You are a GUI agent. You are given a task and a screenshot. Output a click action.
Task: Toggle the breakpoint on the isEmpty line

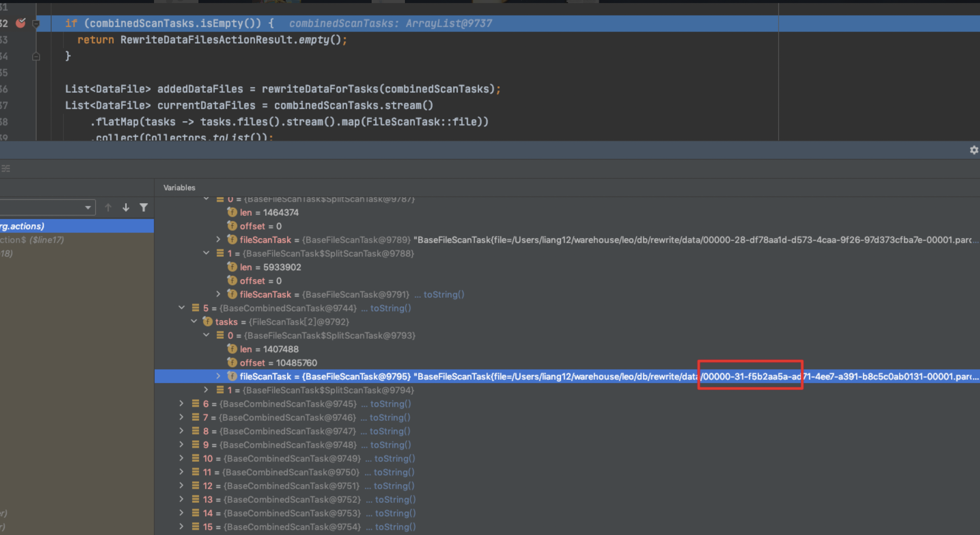[21, 23]
